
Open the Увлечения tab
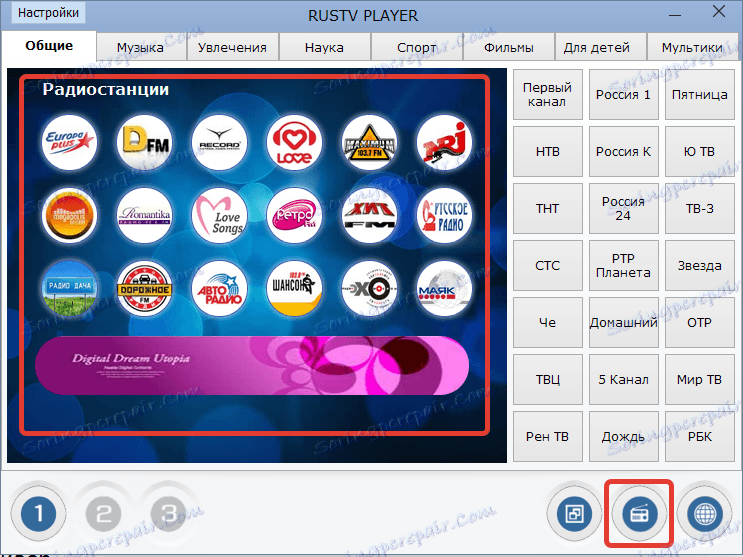click(232, 47)
